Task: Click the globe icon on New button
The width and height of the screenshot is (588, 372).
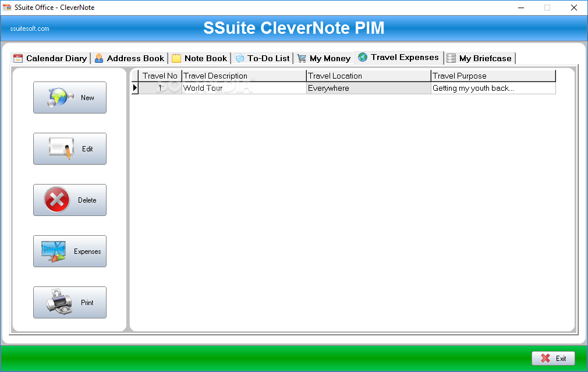Action: (x=60, y=97)
